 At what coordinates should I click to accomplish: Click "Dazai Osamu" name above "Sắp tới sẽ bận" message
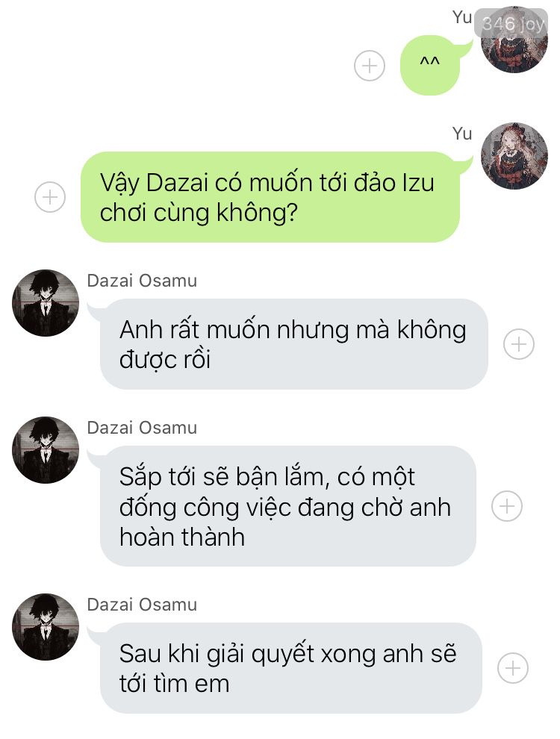(x=142, y=428)
